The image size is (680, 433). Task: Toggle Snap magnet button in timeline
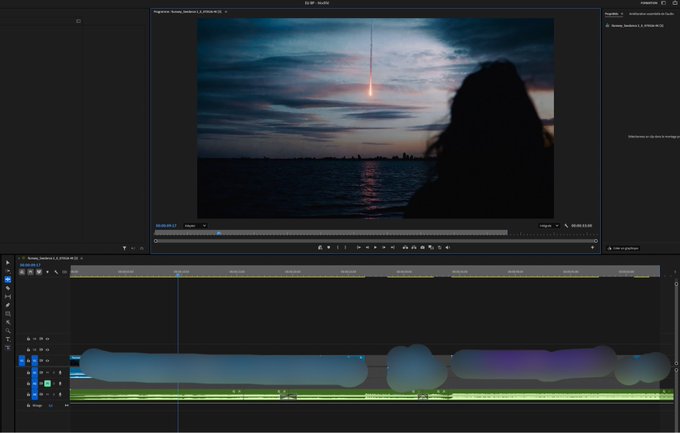point(30,272)
